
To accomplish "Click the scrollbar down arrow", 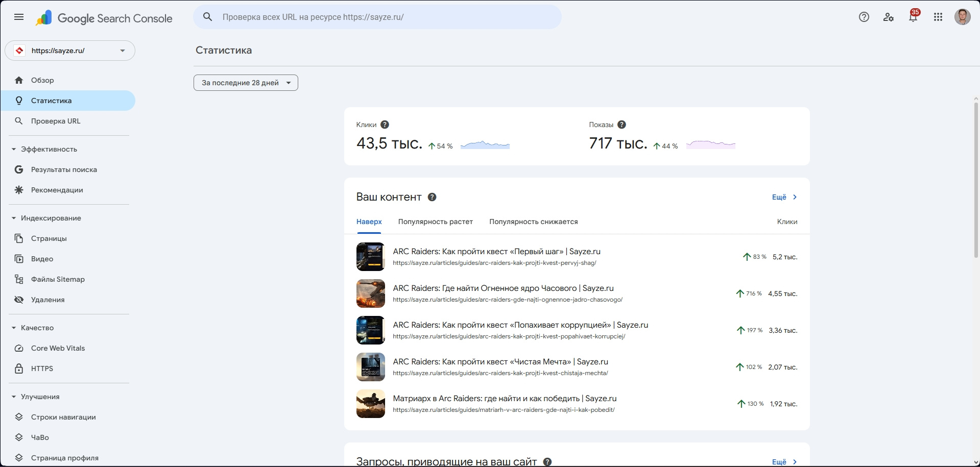I will tap(976, 463).
